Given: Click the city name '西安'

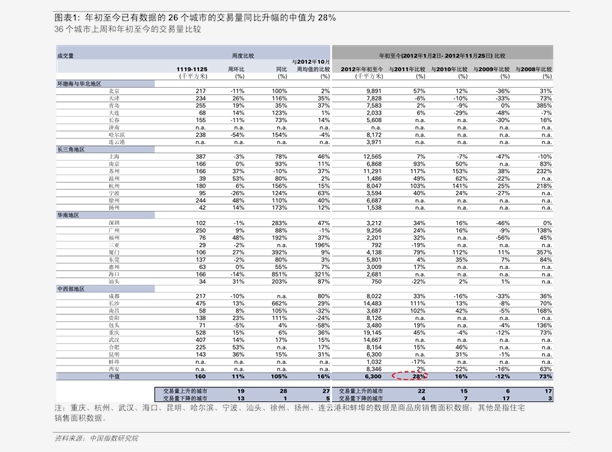Looking at the screenshot, I should tap(114, 369).
